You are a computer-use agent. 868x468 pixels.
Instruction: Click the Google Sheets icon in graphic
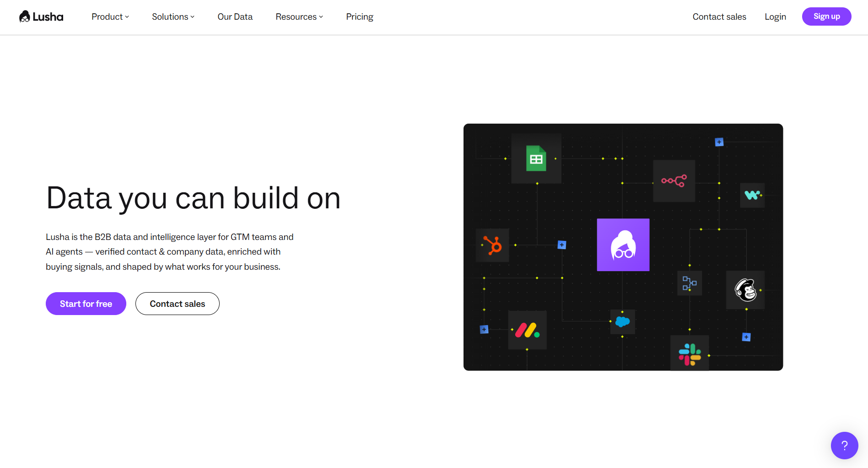click(x=536, y=158)
